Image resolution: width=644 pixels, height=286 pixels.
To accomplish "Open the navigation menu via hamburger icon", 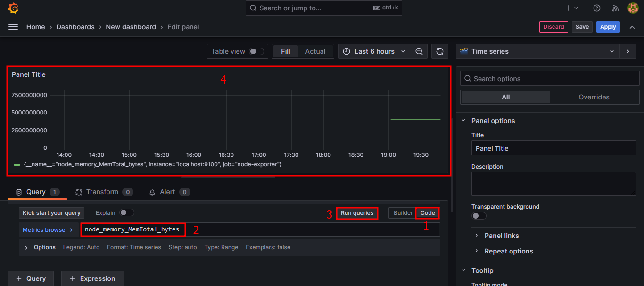I will pos(13,27).
